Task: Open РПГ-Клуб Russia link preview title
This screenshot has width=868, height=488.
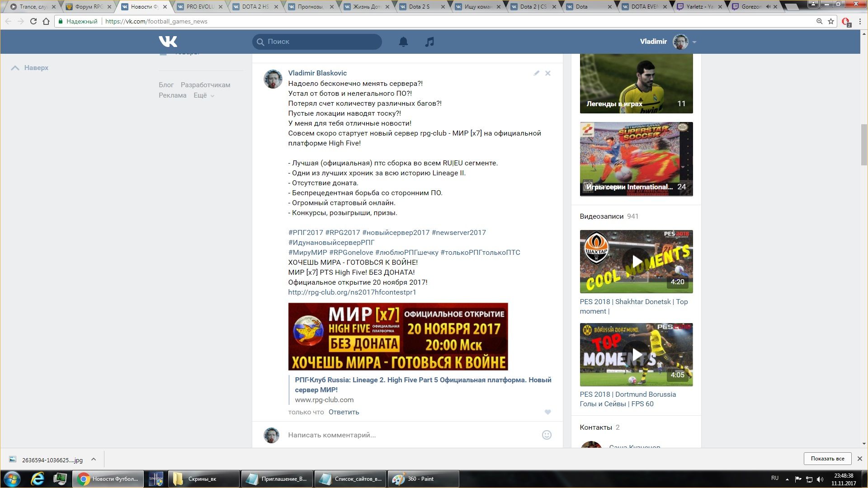Action: click(x=423, y=385)
